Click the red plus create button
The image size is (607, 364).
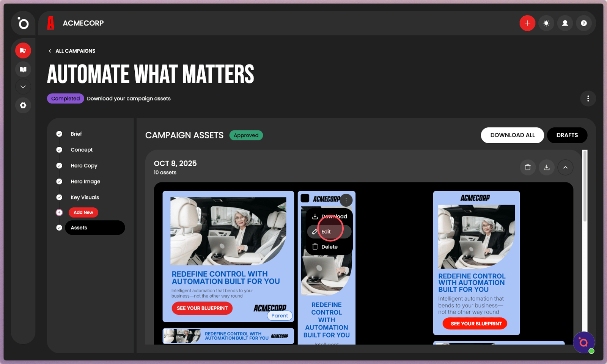pyautogui.click(x=527, y=23)
